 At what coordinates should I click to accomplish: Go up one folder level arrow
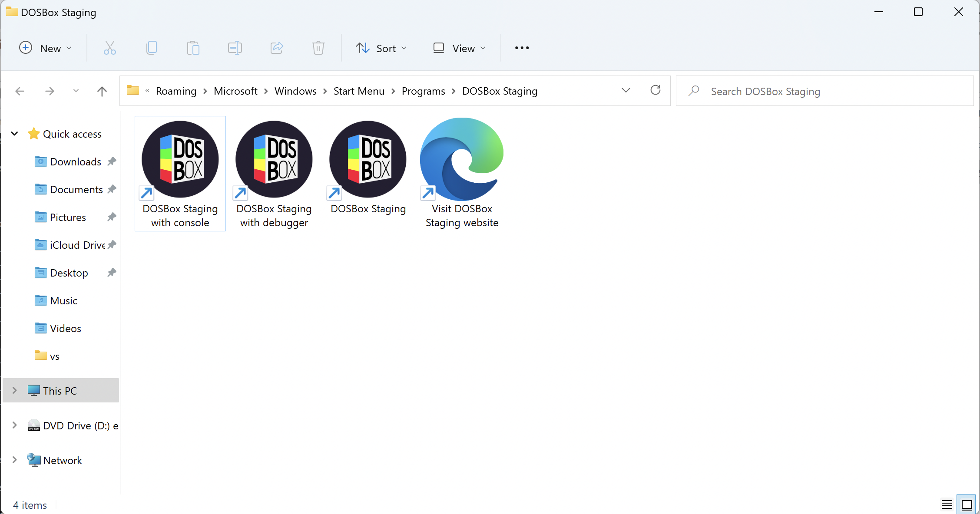102,91
